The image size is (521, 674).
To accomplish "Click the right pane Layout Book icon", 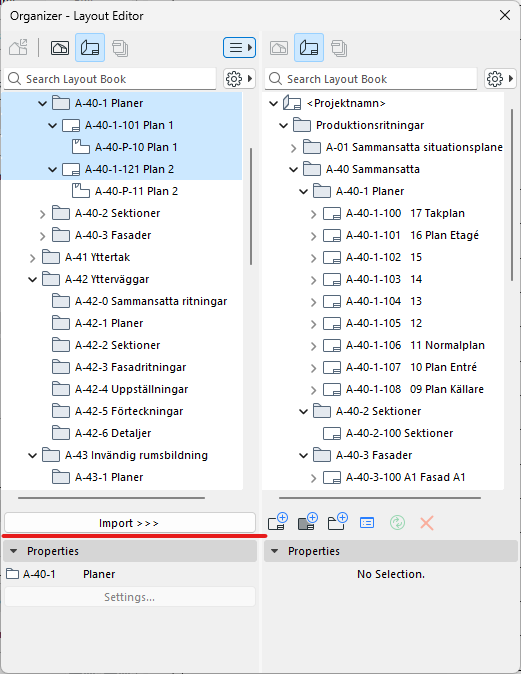I will [x=309, y=48].
